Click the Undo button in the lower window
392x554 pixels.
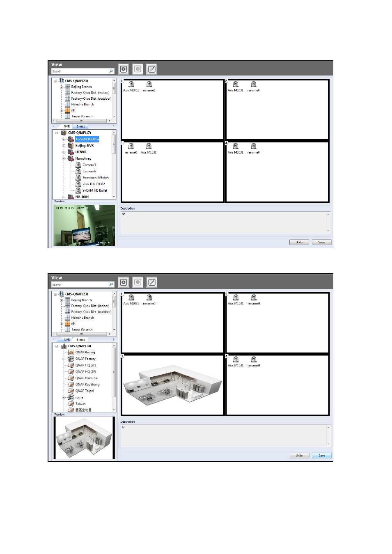click(x=299, y=456)
